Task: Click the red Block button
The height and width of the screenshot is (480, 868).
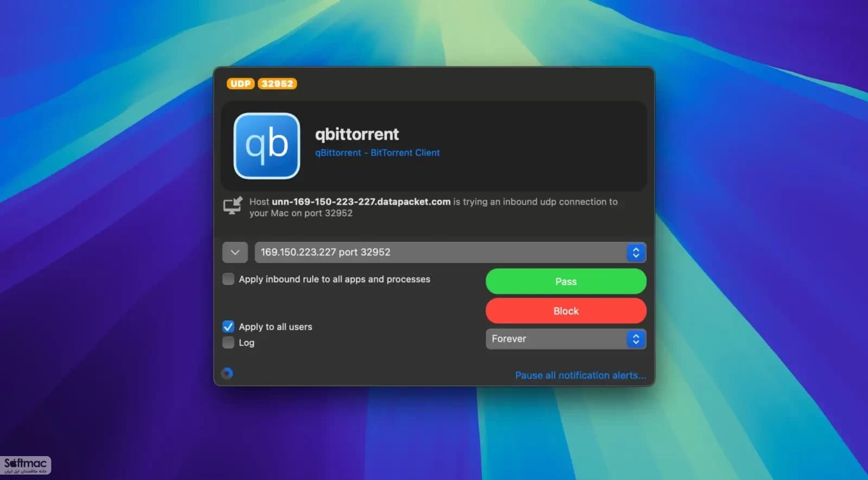Action: point(566,311)
